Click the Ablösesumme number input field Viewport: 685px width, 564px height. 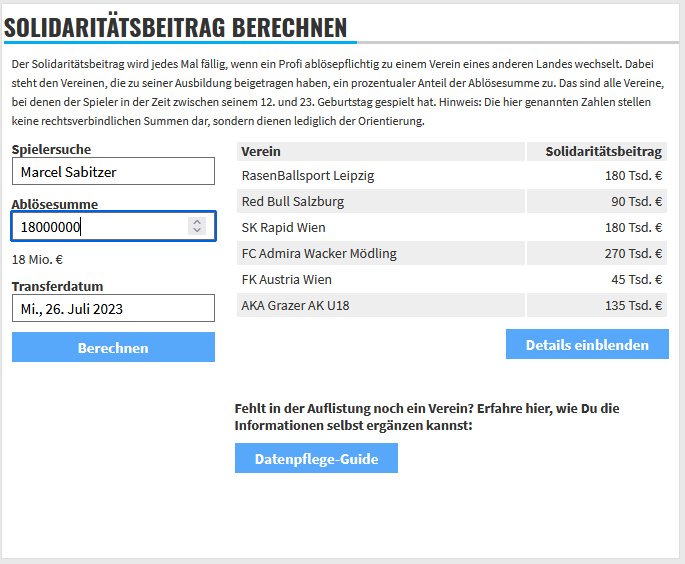113,226
